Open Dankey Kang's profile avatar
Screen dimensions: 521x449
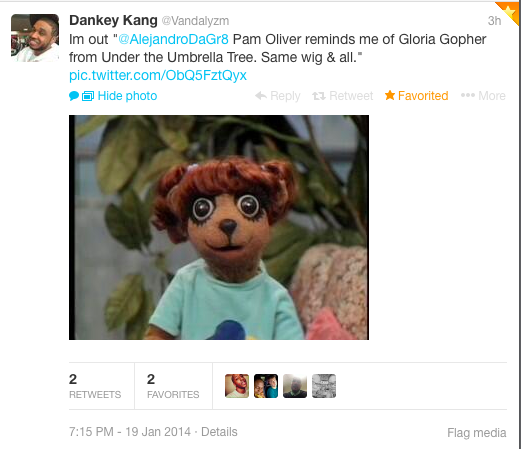35,38
